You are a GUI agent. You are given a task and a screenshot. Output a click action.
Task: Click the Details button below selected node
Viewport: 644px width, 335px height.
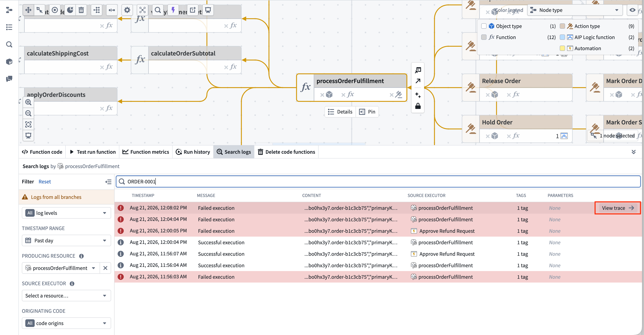click(x=340, y=112)
